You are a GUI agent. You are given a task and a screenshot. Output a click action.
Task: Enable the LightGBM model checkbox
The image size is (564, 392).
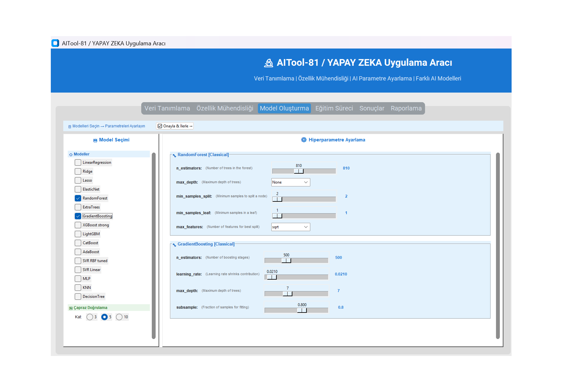tap(78, 234)
